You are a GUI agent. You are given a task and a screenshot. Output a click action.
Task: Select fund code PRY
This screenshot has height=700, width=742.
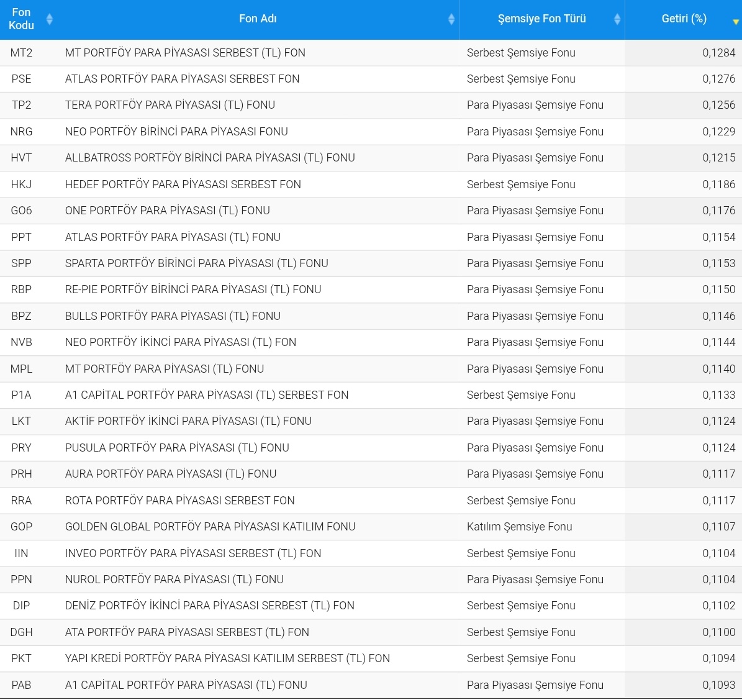pyautogui.click(x=21, y=448)
